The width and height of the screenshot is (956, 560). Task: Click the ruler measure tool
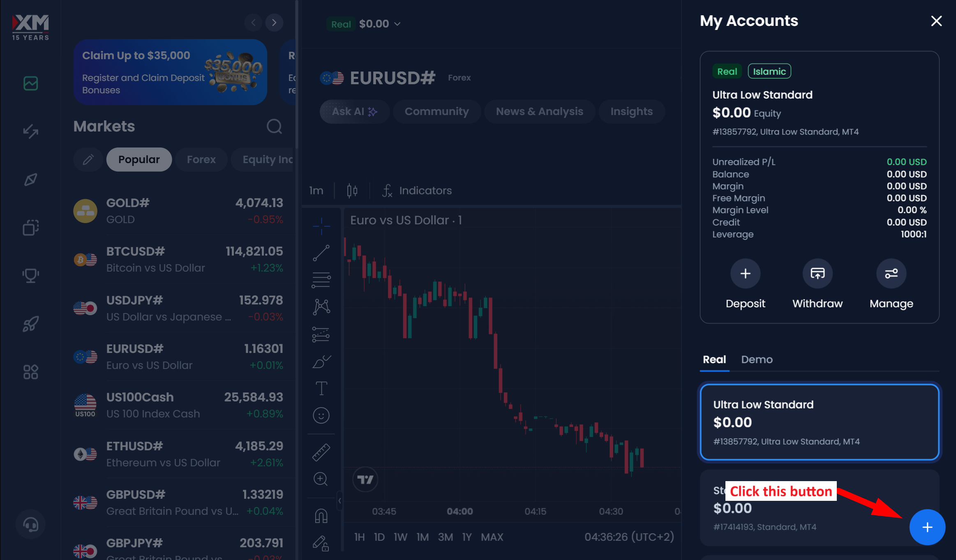click(x=321, y=452)
